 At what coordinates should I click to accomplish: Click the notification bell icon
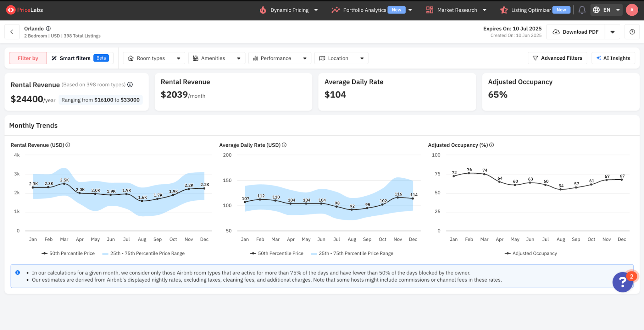(x=582, y=10)
